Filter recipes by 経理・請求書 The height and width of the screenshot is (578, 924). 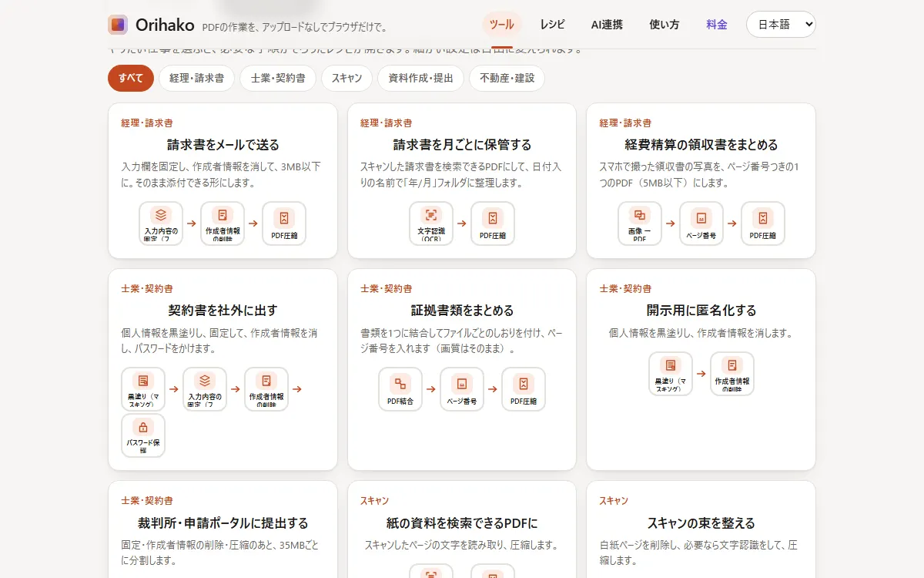[x=197, y=78]
